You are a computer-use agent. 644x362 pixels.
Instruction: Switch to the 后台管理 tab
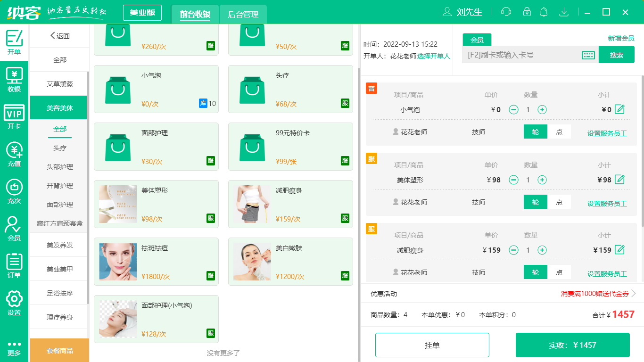tap(244, 14)
